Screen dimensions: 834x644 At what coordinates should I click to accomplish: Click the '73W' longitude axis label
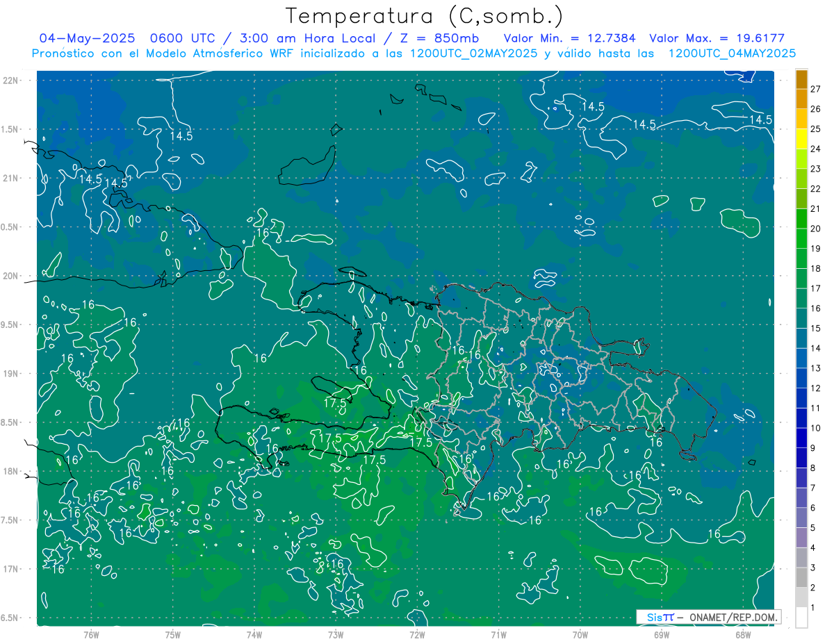click(x=336, y=634)
